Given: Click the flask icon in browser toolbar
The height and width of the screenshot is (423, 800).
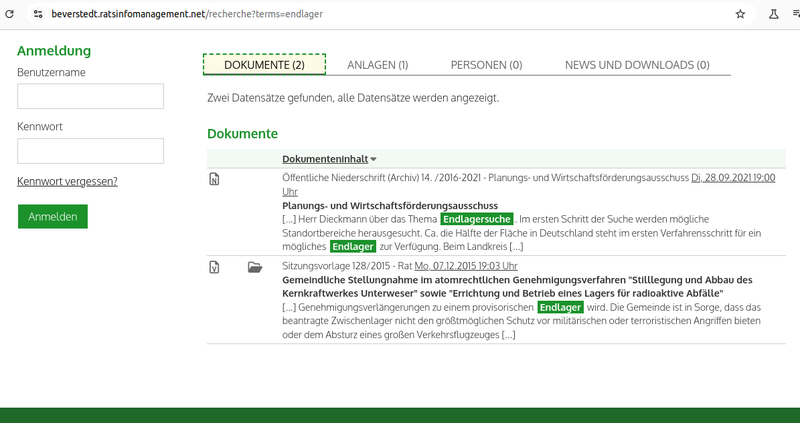Looking at the screenshot, I should pos(772,15).
